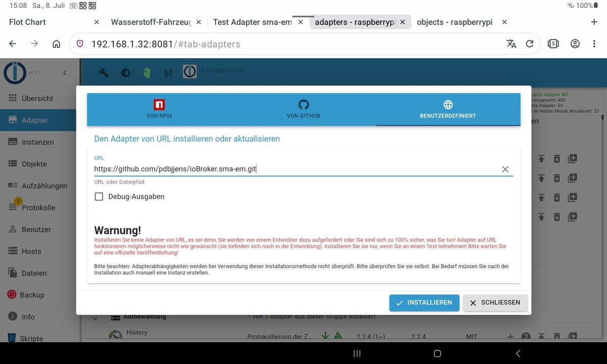Click the shield site security icon
Viewport: 607px width, 364px height.
coord(80,44)
